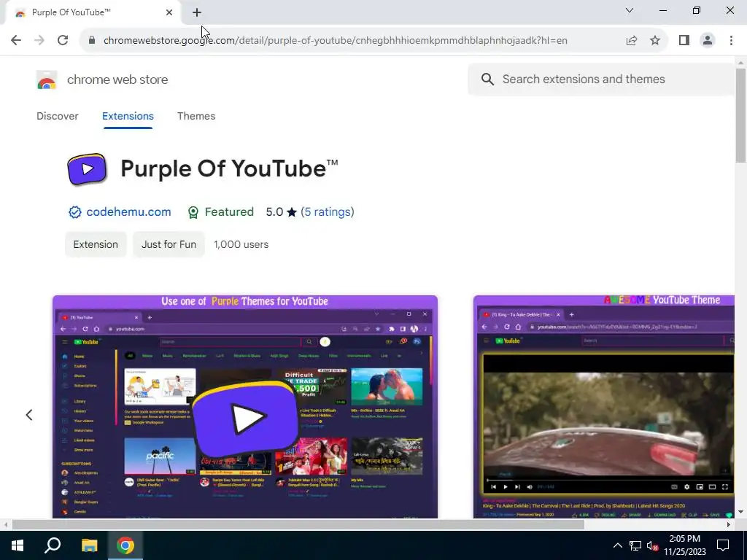This screenshot has width=747, height=560.
Task: Open the Themes tab
Action: click(x=196, y=116)
